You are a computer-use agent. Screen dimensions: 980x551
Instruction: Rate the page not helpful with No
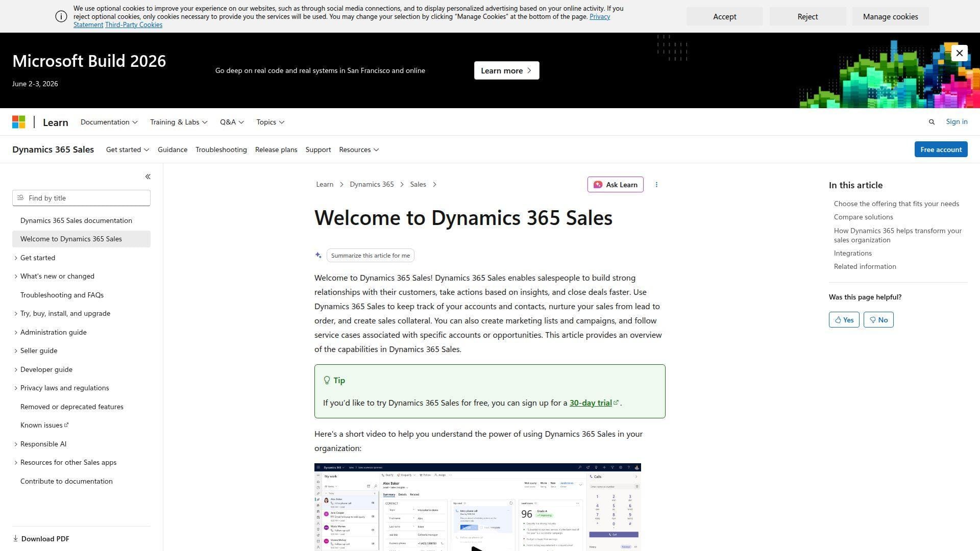point(878,320)
